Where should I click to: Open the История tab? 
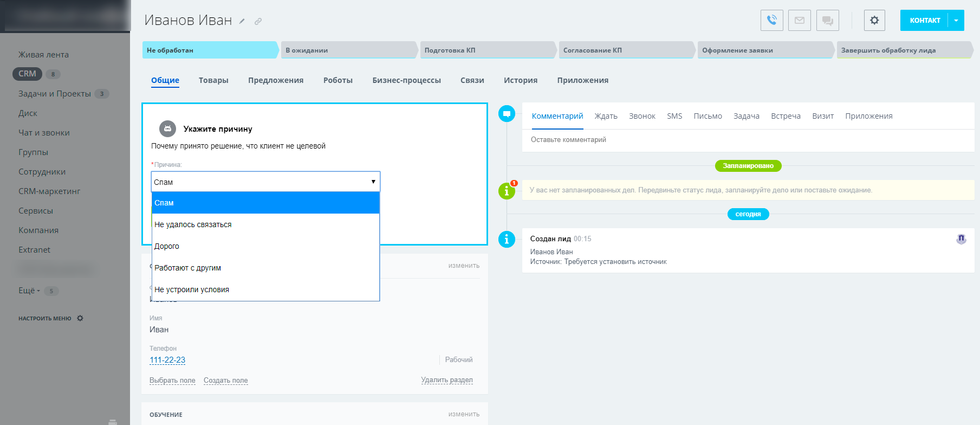(520, 80)
